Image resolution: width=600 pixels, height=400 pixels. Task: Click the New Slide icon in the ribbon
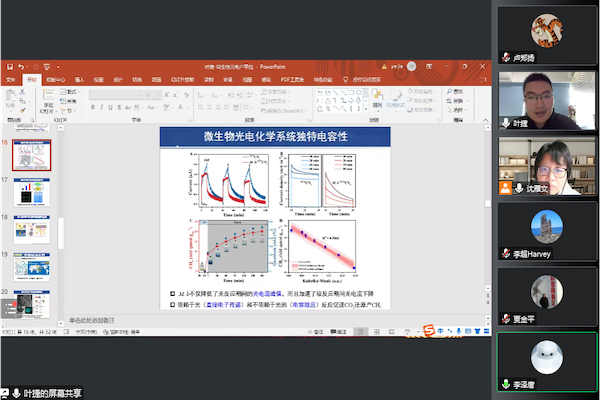(48, 98)
